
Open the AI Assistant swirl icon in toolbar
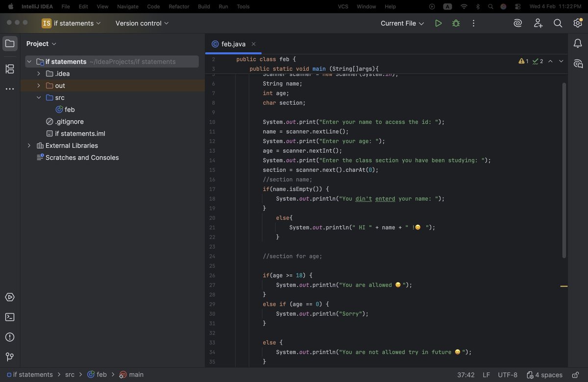coord(517,23)
